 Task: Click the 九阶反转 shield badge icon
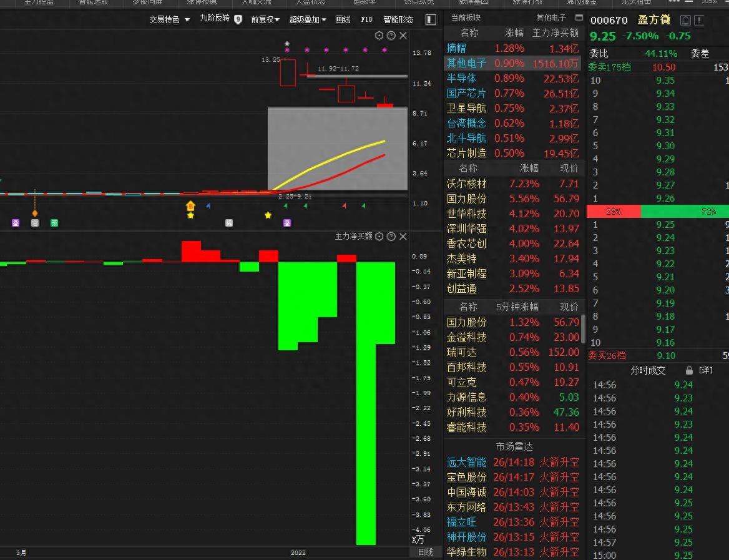click(238, 19)
